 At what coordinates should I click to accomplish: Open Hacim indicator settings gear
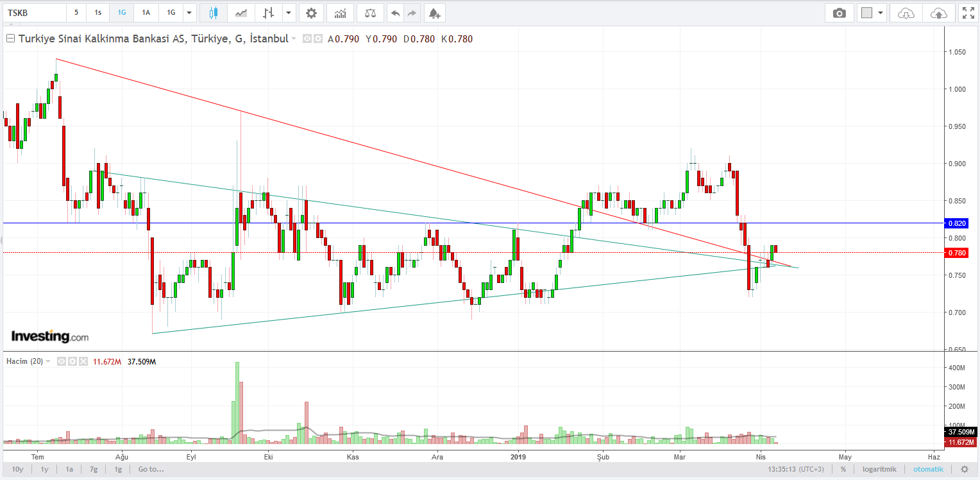point(72,362)
